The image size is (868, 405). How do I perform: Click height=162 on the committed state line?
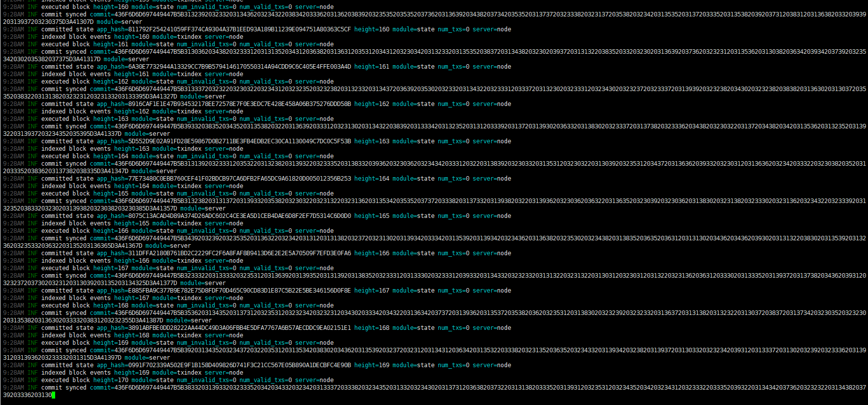[372, 104]
